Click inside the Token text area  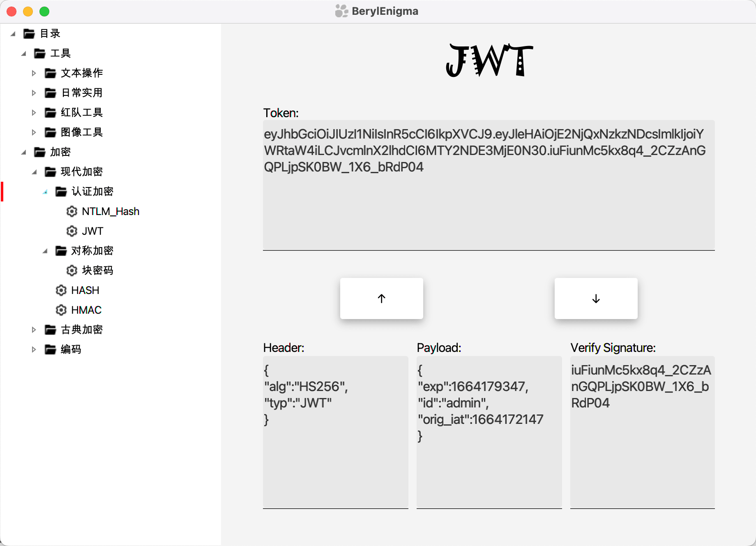click(489, 206)
